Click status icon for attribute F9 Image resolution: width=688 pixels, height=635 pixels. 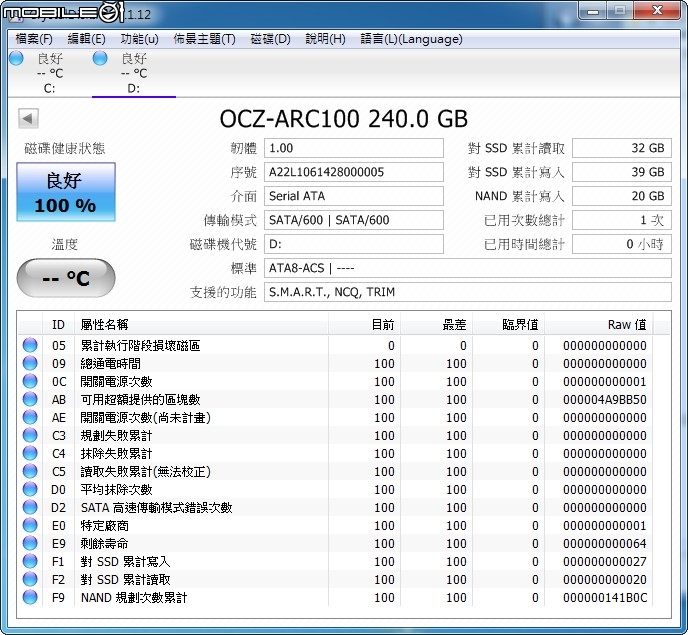coord(30,597)
